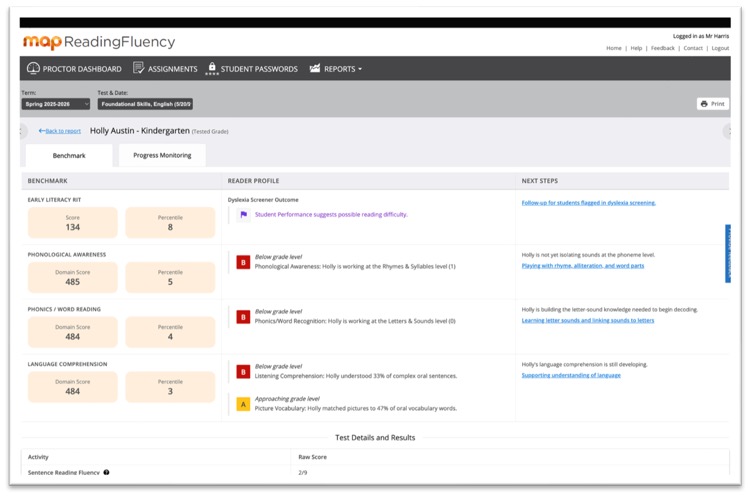Viewport: 750px width, 498px height.
Task: Open Learning letter sounds and linking sounds link
Action: point(588,320)
